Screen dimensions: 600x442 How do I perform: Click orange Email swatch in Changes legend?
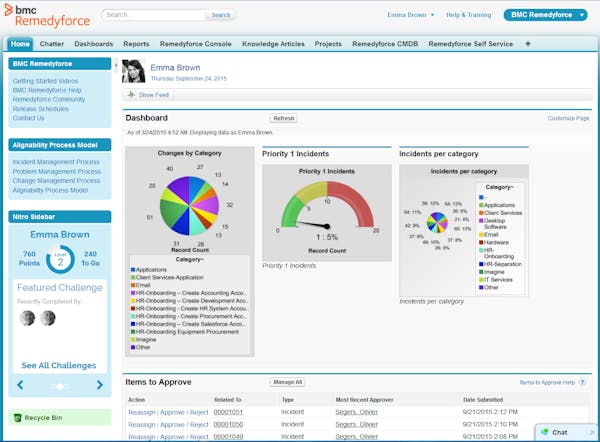(x=133, y=285)
